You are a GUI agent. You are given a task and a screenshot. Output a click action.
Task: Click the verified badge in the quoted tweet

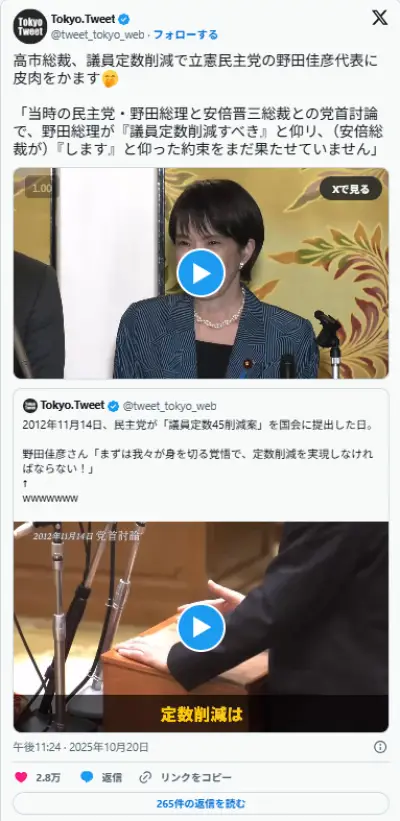114,406
